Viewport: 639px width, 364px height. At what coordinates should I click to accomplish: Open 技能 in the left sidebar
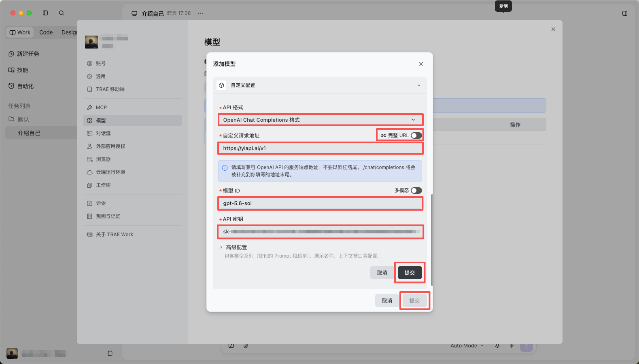(18, 70)
